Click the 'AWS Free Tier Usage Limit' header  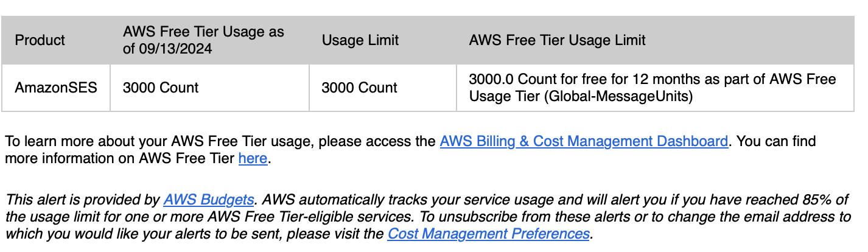[557, 41]
